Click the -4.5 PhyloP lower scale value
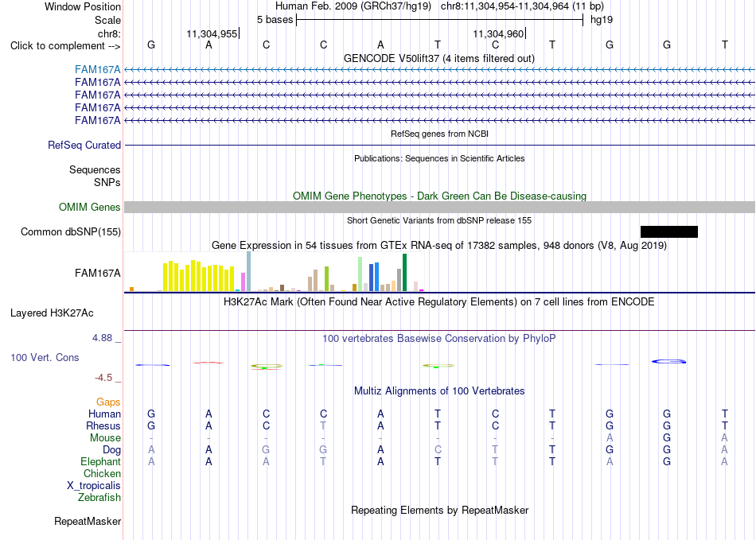This screenshot has width=756, height=540. click(103, 378)
